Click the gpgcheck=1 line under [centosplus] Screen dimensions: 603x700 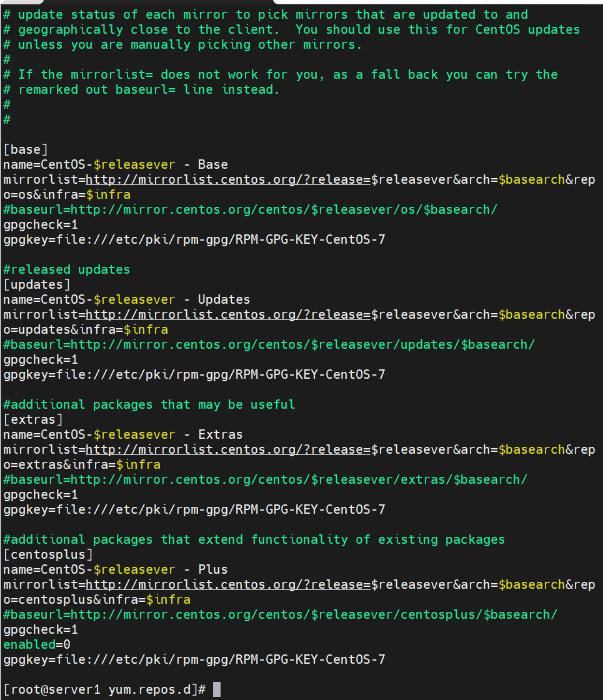41,629
